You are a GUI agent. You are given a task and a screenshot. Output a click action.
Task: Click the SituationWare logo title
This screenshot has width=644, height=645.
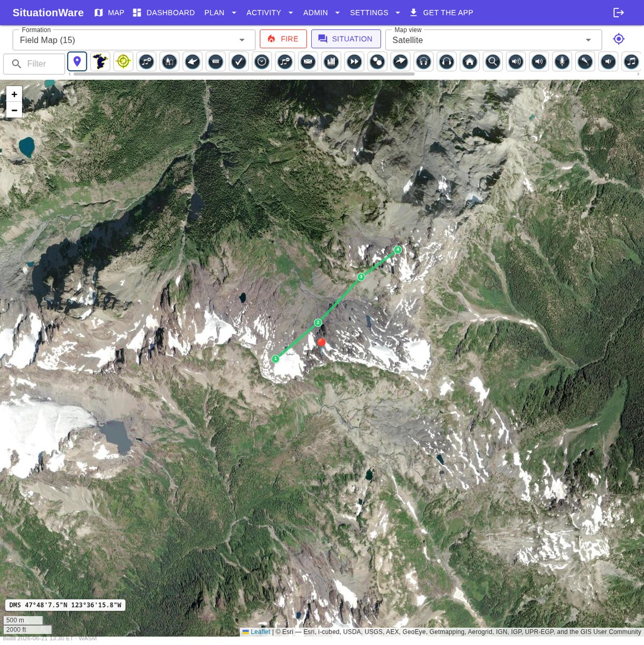48,12
